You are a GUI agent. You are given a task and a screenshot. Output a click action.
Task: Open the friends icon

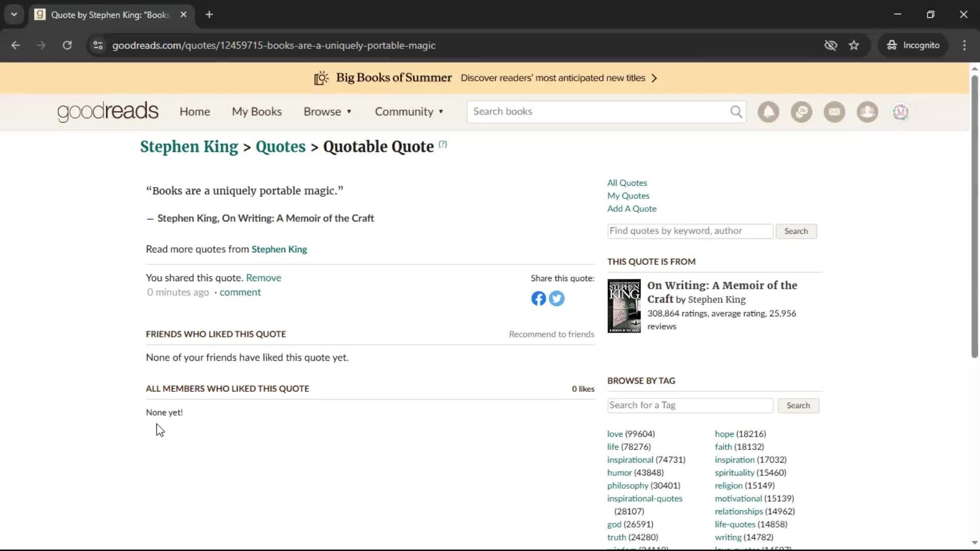pyautogui.click(x=867, y=112)
